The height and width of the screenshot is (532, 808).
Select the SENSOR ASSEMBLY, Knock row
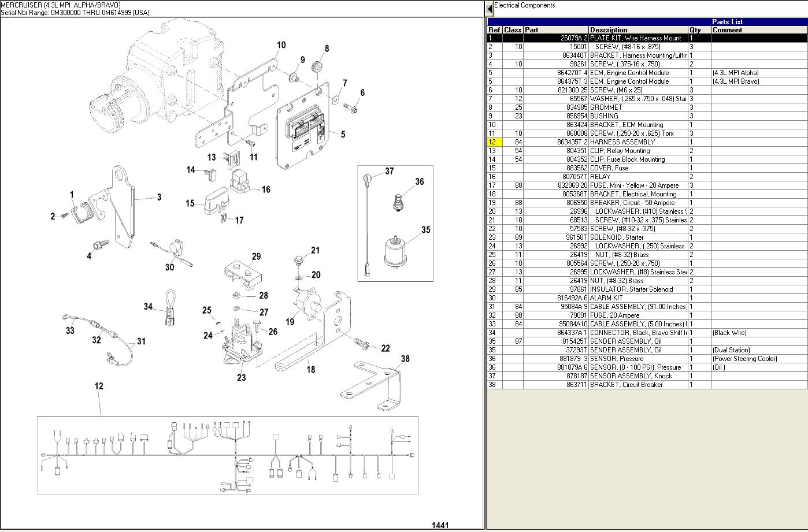coord(647,376)
